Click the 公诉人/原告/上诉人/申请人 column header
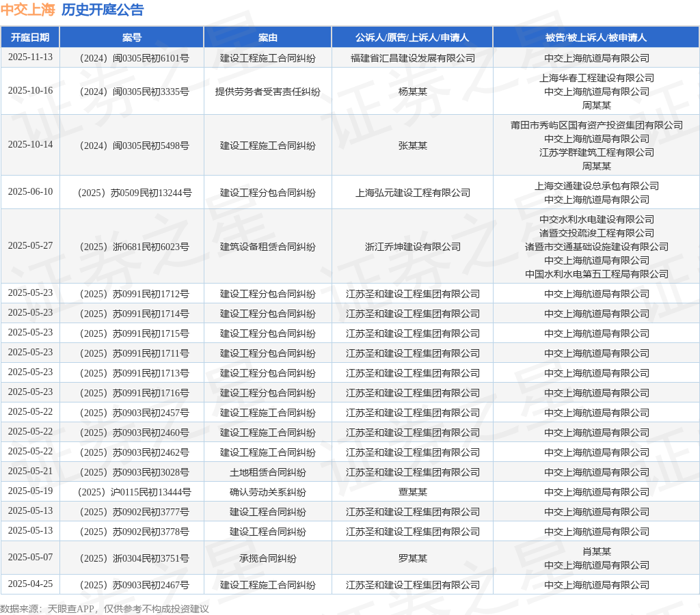700x615 pixels. click(x=412, y=38)
